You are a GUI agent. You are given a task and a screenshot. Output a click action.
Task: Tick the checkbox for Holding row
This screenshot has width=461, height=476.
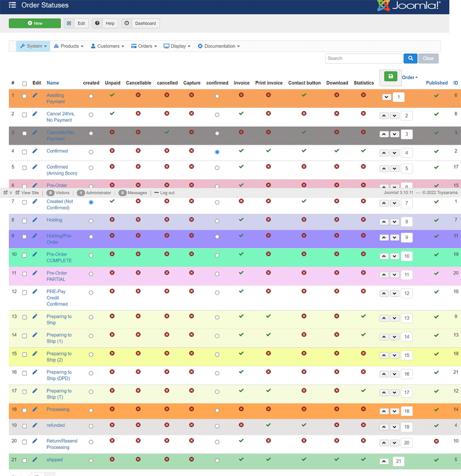[x=25, y=221]
